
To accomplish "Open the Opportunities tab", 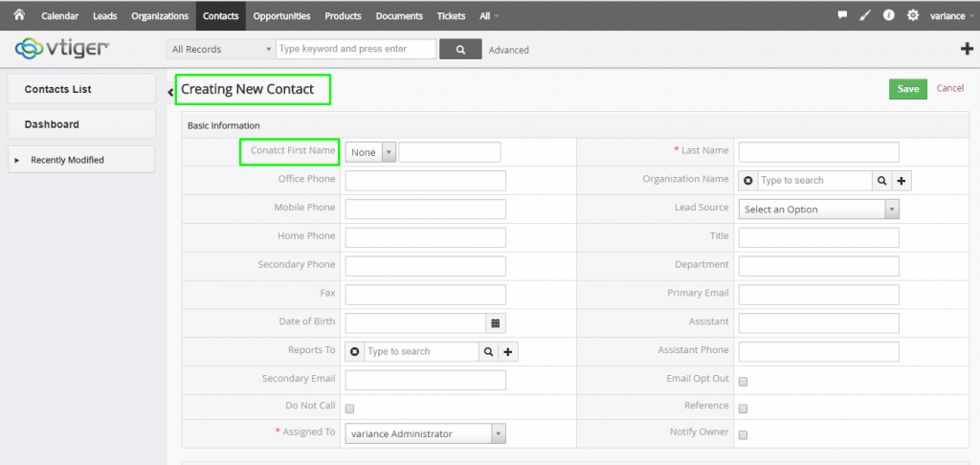I will pyautogui.click(x=282, y=16).
